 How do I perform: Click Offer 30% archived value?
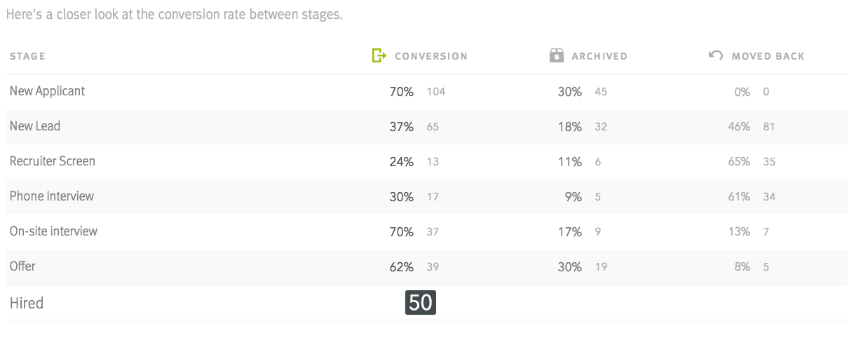pos(570,267)
